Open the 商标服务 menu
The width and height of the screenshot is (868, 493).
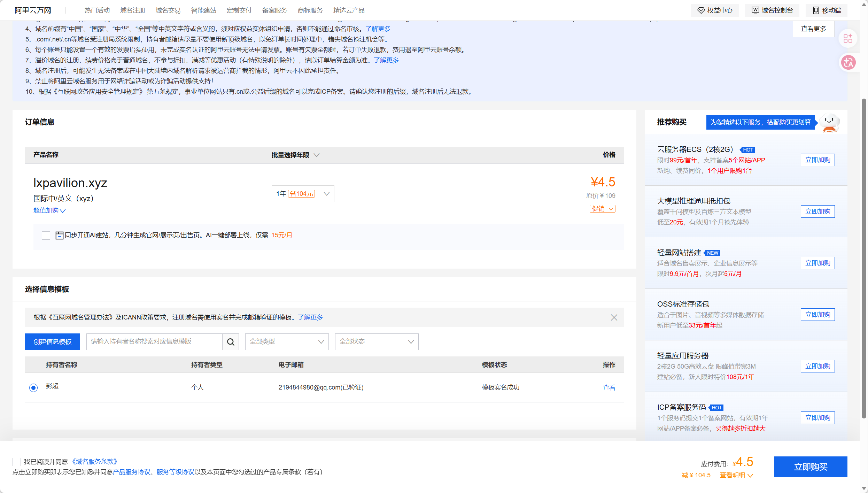tap(310, 10)
